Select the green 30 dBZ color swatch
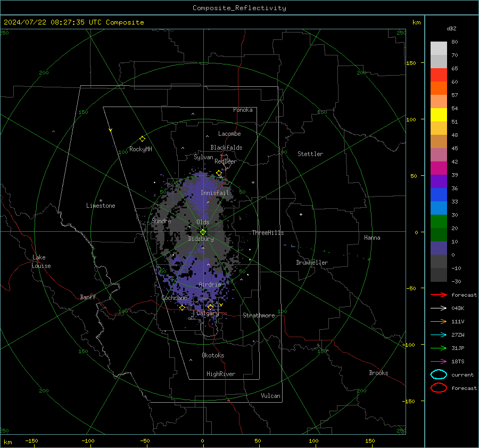The image size is (479, 448). [439, 221]
